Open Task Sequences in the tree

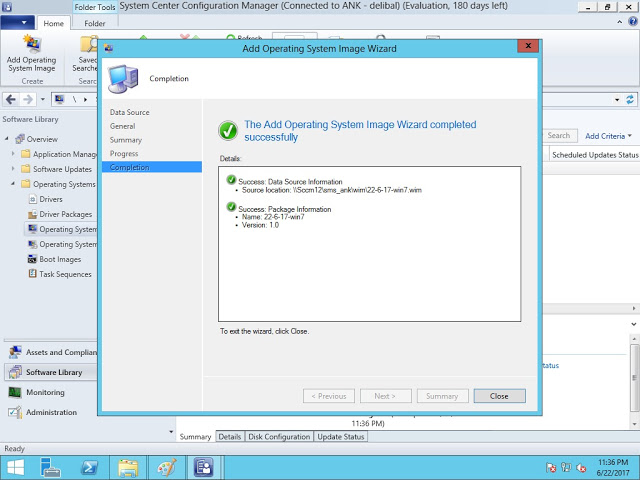tap(64, 274)
